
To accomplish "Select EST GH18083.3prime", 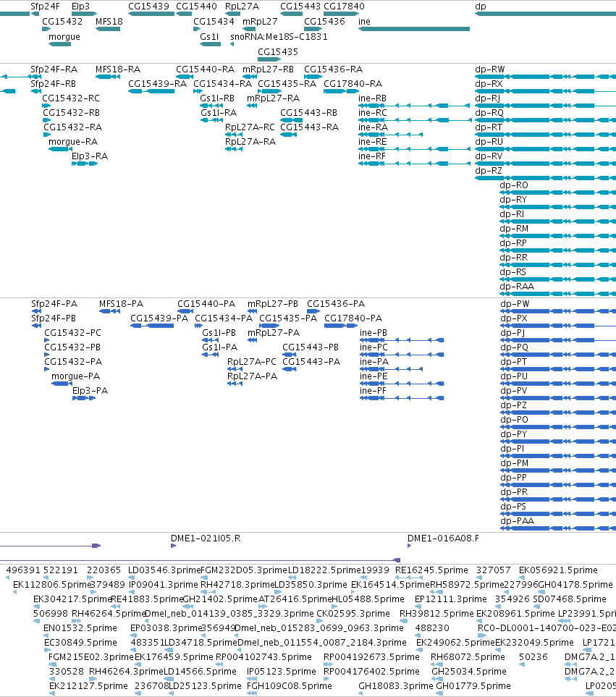I will 395,686.
